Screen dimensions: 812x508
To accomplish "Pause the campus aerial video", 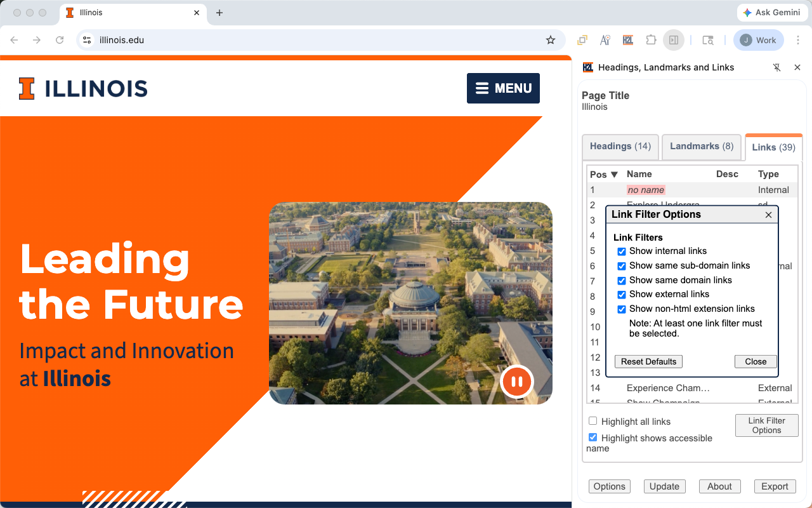I will [x=517, y=382].
